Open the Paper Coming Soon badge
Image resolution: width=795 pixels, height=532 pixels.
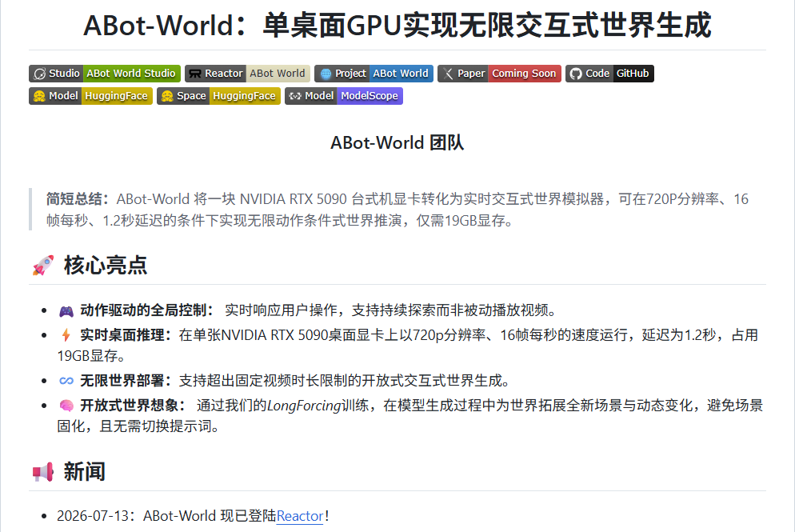(x=499, y=74)
